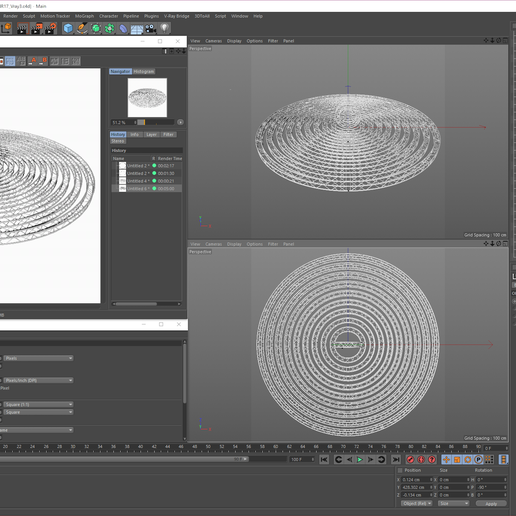Image resolution: width=516 pixels, height=516 pixels.
Task: Click the Position X field 0.124 cm
Action: [417, 480]
